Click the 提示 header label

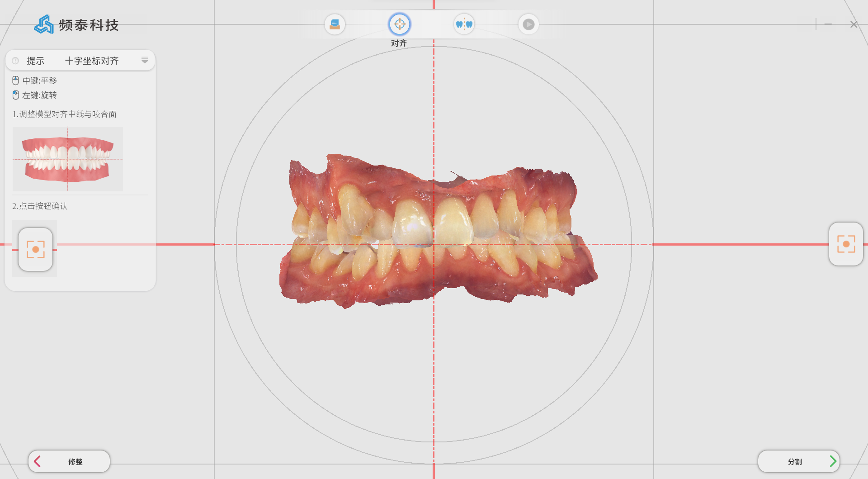coord(35,61)
